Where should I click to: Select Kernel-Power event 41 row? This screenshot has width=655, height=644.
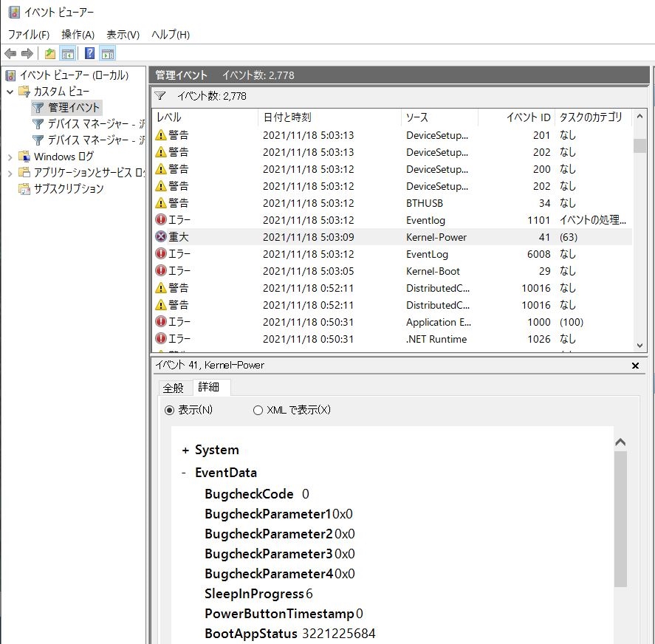click(x=393, y=237)
